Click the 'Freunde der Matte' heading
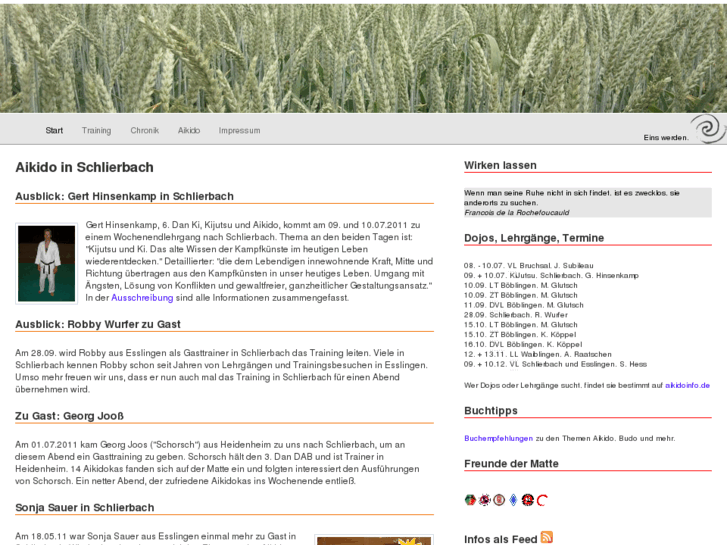This screenshot has width=727, height=545. coord(511,463)
